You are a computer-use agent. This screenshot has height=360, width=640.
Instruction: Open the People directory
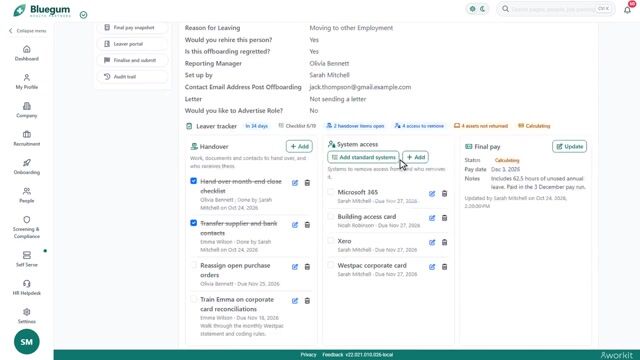click(27, 195)
